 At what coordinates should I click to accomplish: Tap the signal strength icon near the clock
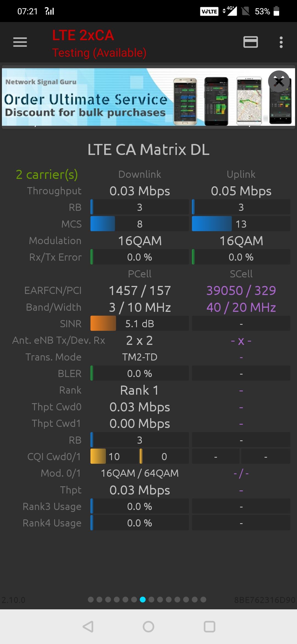click(x=49, y=11)
